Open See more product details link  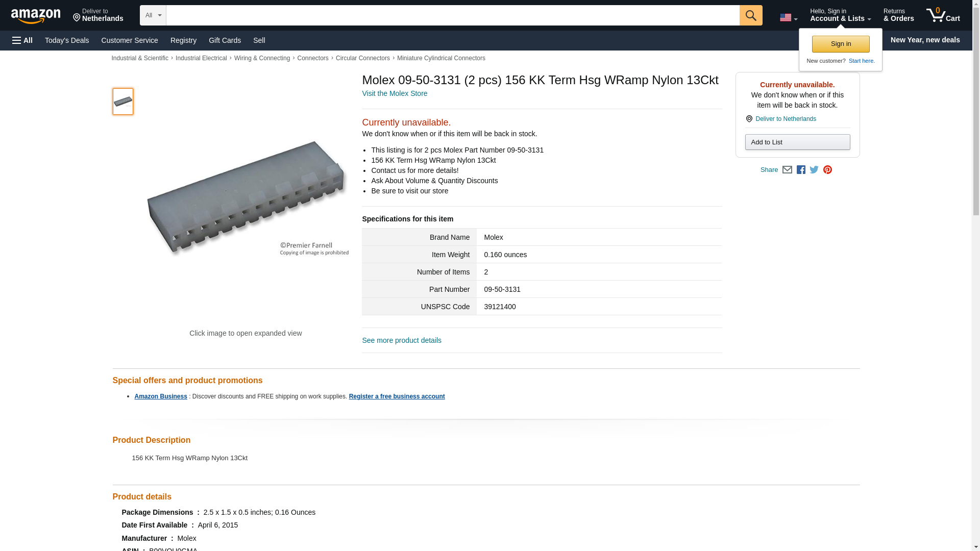402,340
